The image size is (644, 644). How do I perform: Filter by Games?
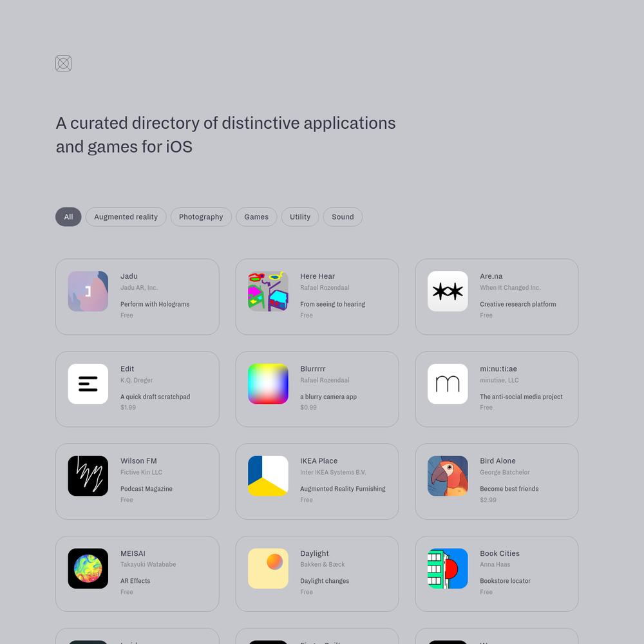pyautogui.click(x=256, y=217)
